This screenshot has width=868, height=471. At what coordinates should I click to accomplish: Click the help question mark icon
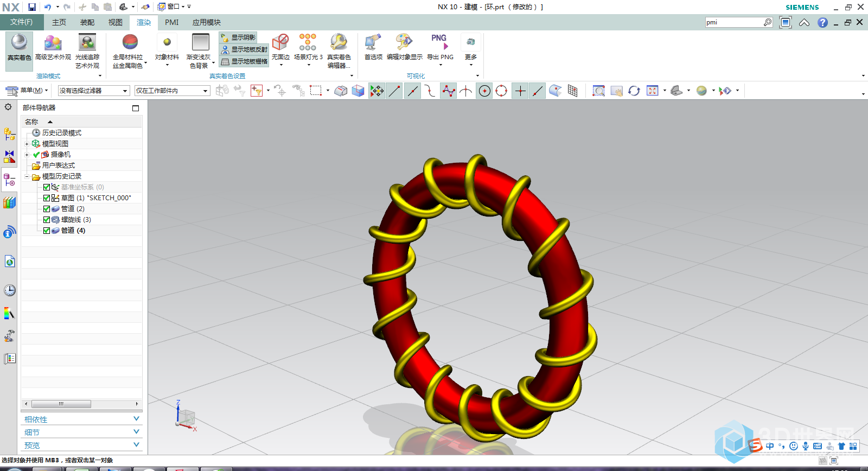(x=823, y=22)
